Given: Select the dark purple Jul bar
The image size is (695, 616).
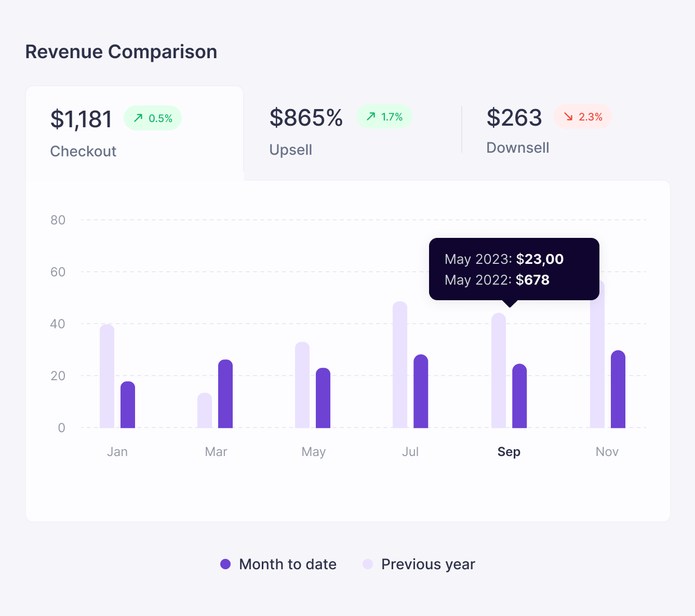Looking at the screenshot, I should [x=421, y=392].
